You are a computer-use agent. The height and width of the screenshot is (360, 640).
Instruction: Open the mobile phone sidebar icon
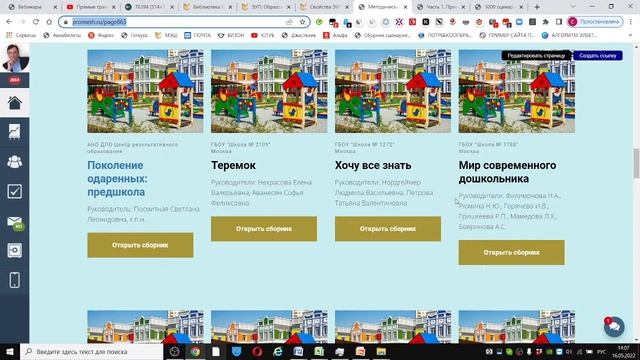pos(15,280)
